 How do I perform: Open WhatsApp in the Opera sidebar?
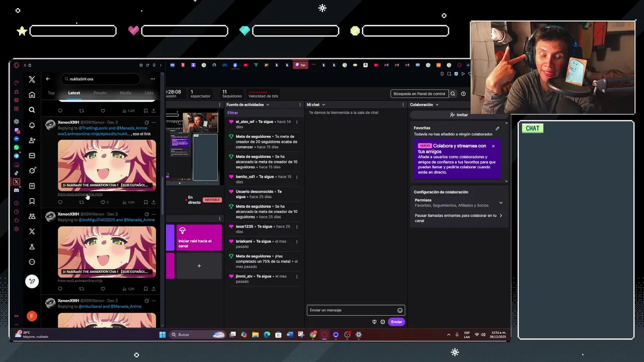(x=17, y=147)
